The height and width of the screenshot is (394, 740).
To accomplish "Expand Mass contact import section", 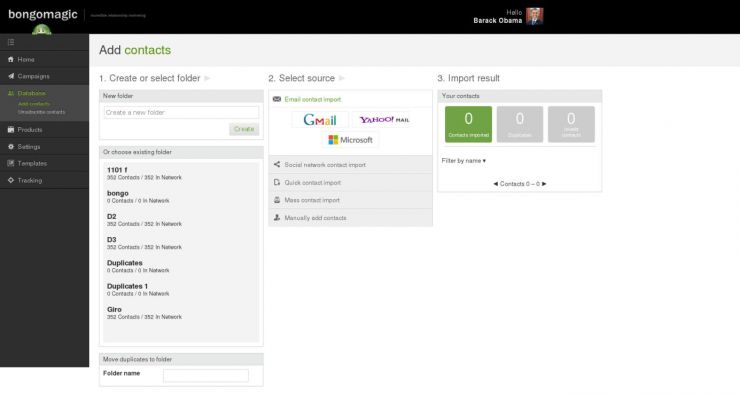I will (x=350, y=200).
